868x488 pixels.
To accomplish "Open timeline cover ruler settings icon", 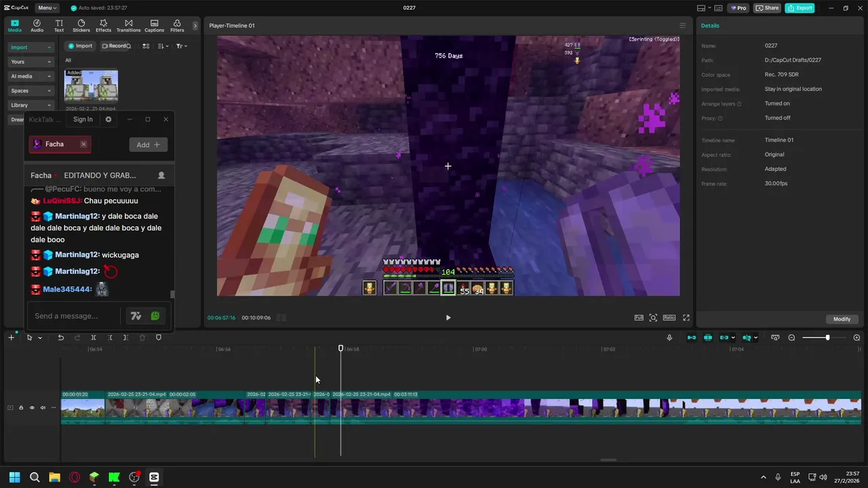I will [x=775, y=338].
